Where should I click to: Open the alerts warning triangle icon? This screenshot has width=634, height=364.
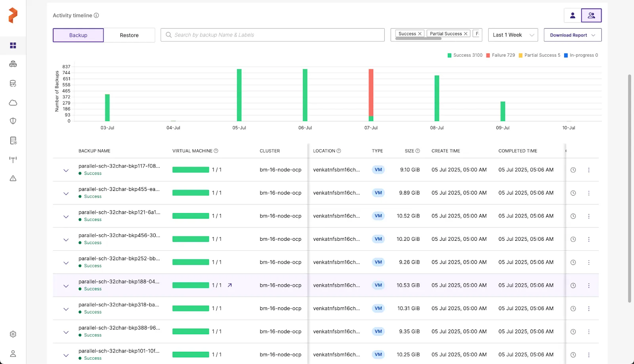point(13,178)
